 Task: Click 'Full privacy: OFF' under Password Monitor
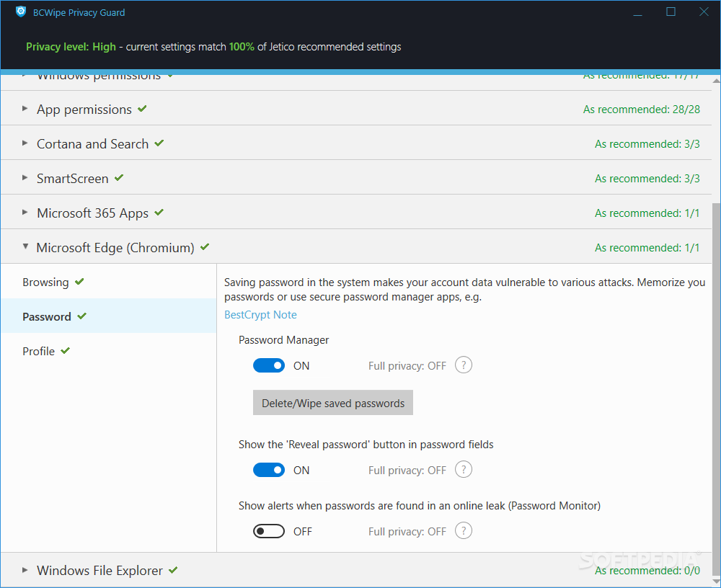(407, 532)
